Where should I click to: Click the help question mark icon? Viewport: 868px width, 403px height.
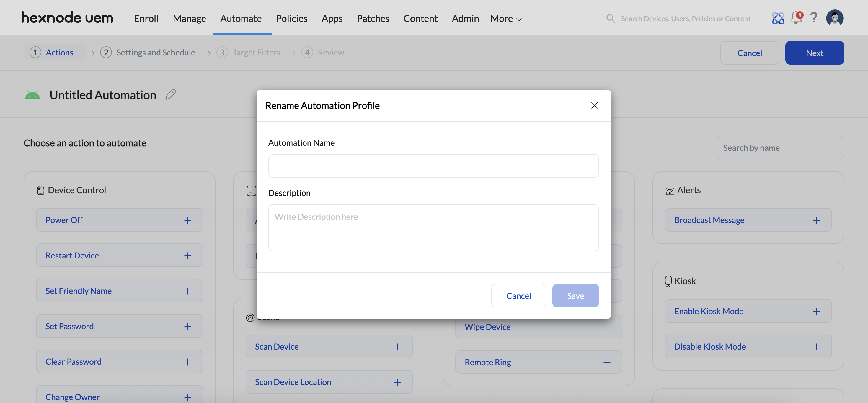pos(813,18)
